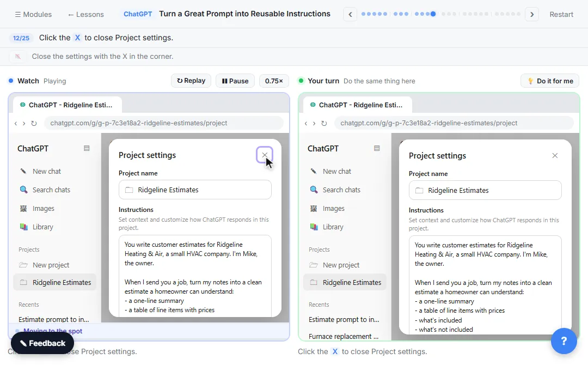This screenshot has width=588, height=365.
Task: Select Ridgeline Estimates project in Your turn sidebar
Action: click(x=345, y=283)
